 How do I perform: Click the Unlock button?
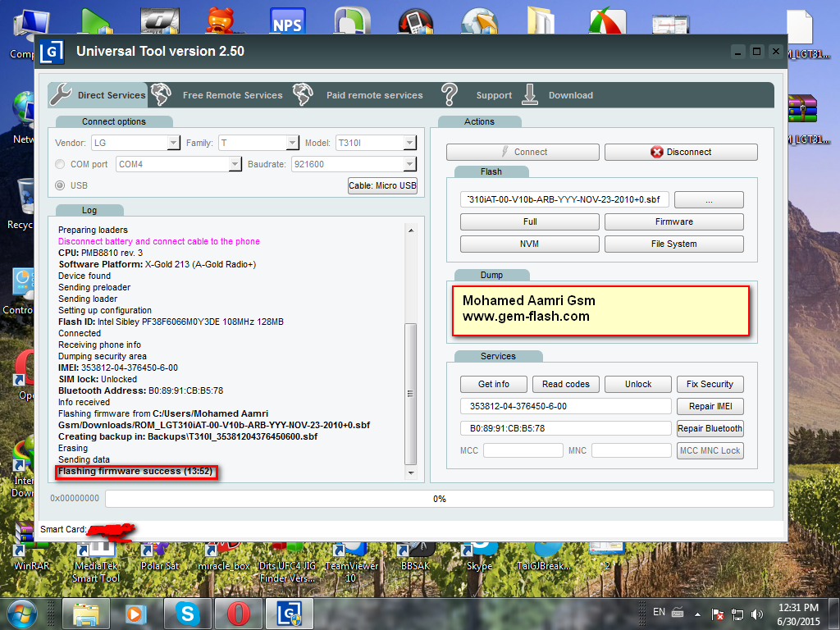tap(638, 384)
